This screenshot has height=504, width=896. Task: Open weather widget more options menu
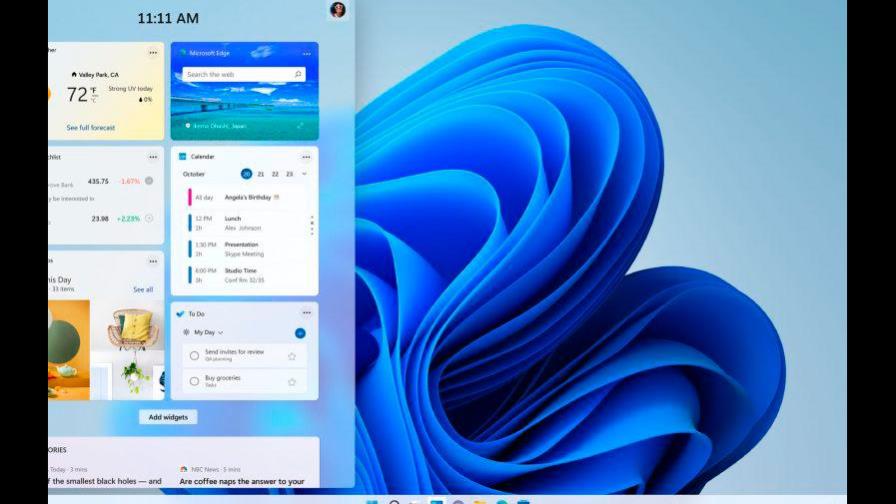[153, 53]
